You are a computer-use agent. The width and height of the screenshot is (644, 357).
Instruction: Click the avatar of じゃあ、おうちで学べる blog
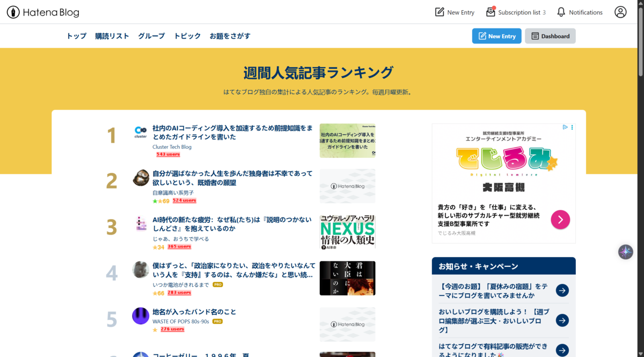pos(141,223)
